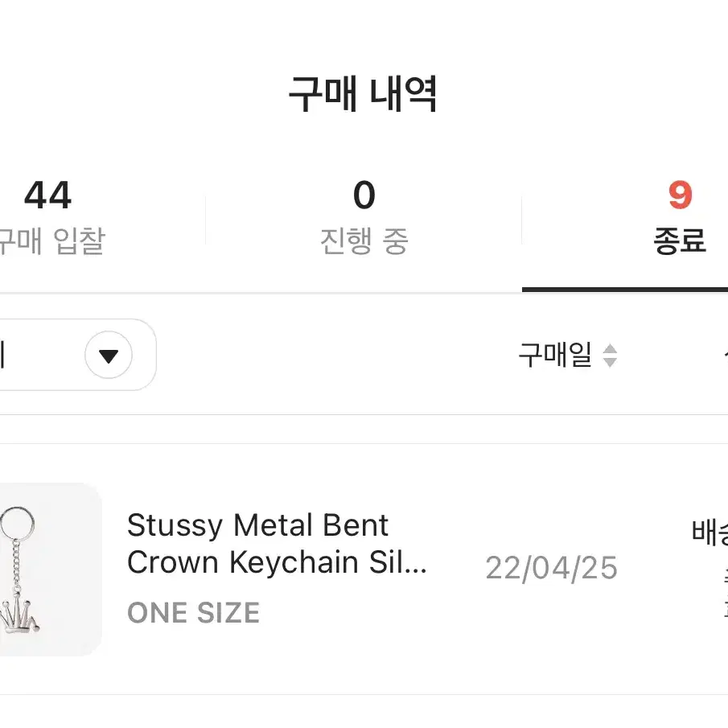The image size is (728, 728).
Task: Open the 배송 status text on the item row
Action: pyautogui.click(x=709, y=532)
